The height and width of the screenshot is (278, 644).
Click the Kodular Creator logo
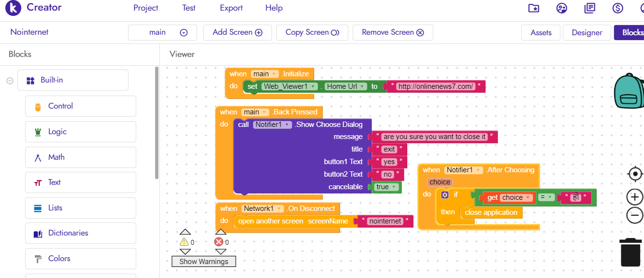(14, 8)
